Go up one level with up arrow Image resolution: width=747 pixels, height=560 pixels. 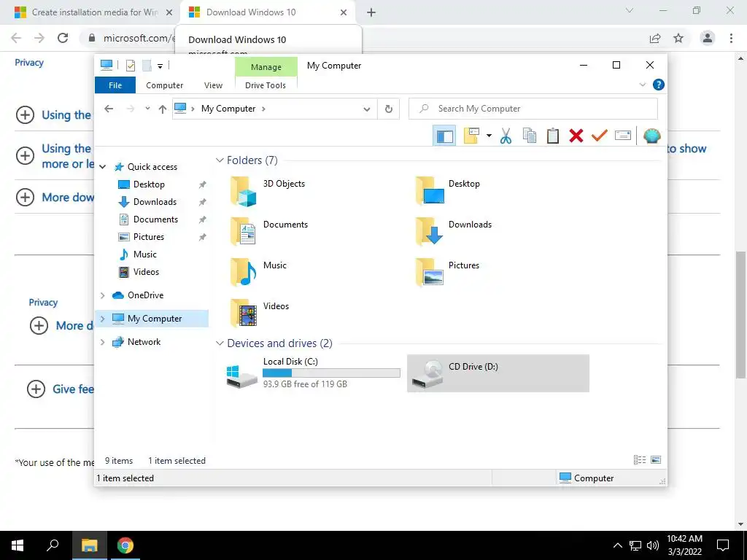[163, 109]
